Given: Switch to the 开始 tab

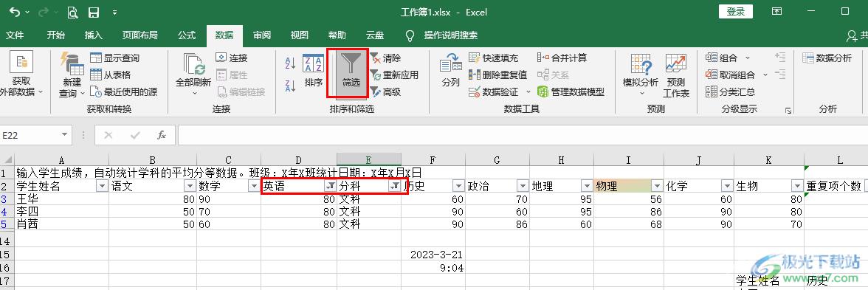Looking at the screenshot, I should [55, 35].
